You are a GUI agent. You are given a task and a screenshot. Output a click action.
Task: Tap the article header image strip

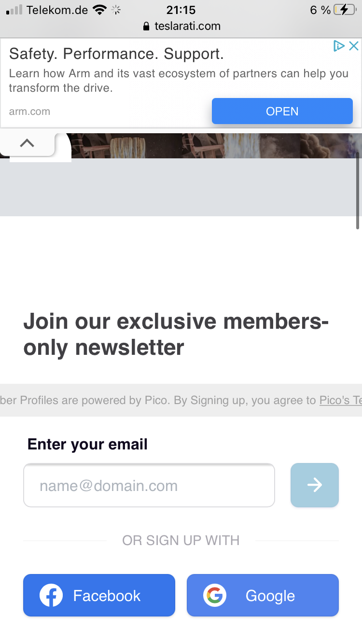217,145
